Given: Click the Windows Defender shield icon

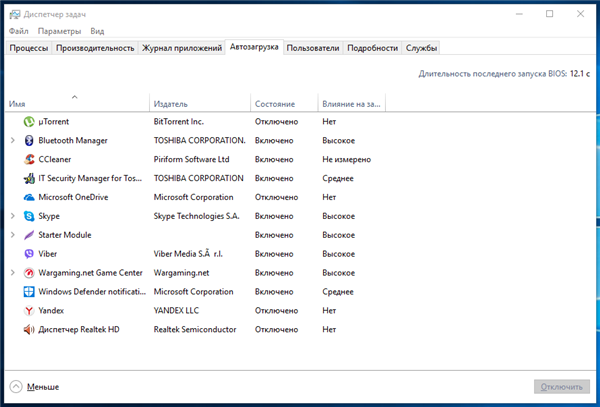Looking at the screenshot, I should click(x=29, y=291).
